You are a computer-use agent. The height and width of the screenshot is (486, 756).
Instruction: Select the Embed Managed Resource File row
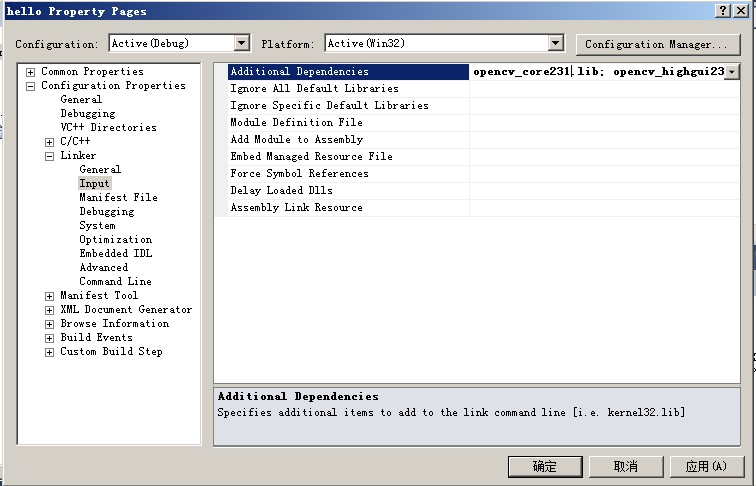348,157
